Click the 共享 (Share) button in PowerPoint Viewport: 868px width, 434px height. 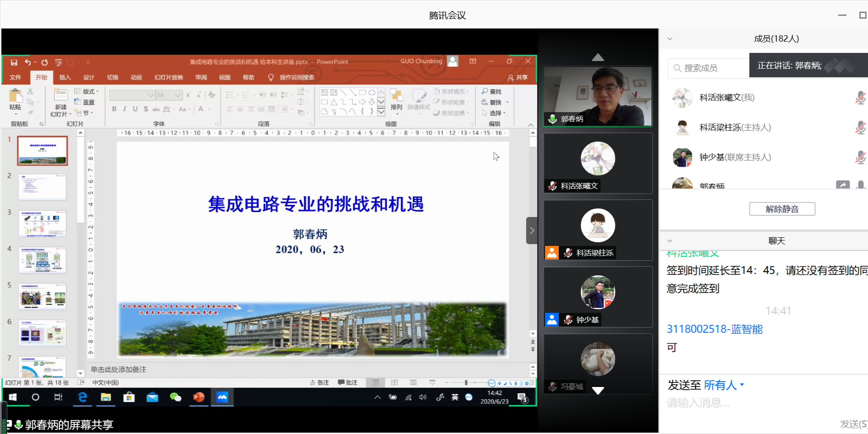(518, 77)
